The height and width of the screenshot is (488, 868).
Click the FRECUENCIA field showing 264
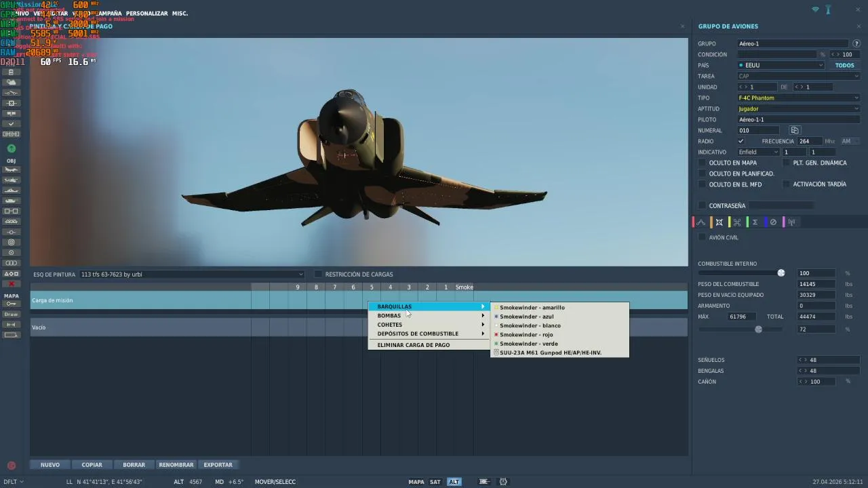(x=810, y=141)
